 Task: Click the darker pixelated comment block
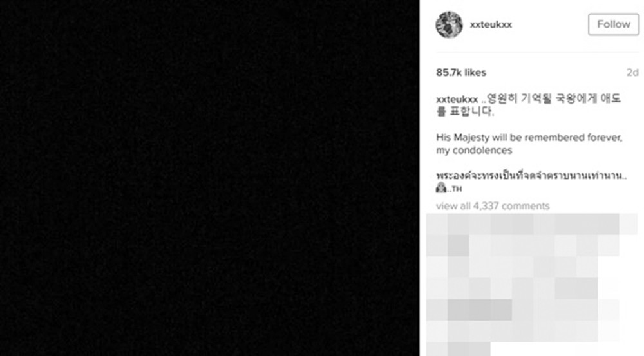point(480,310)
